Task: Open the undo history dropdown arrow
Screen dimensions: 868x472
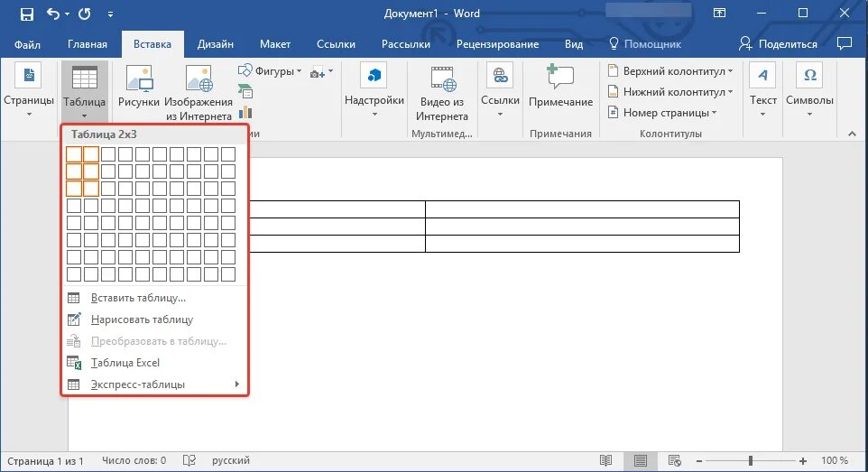Action: pos(67,14)
